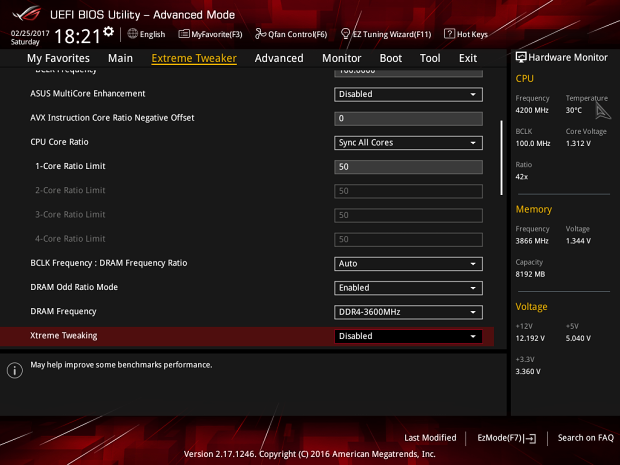The image size is (620, 465).
Task: Click the memory capacity 8192 MB value
Action: point(530,274)
